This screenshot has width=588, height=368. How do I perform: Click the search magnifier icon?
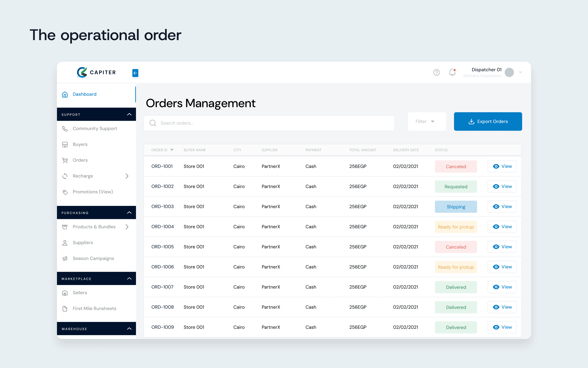pyautogui.click(x=153, y=123)
